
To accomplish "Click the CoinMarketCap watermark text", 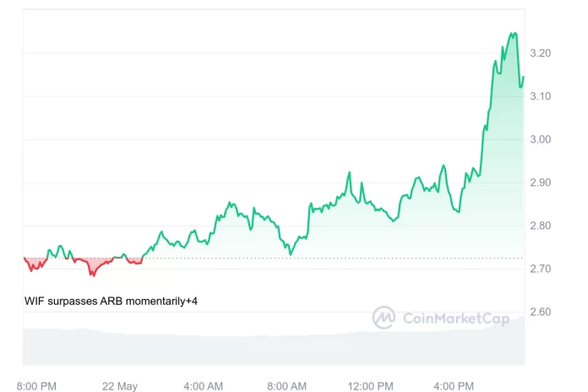I will tap(449, 318).
